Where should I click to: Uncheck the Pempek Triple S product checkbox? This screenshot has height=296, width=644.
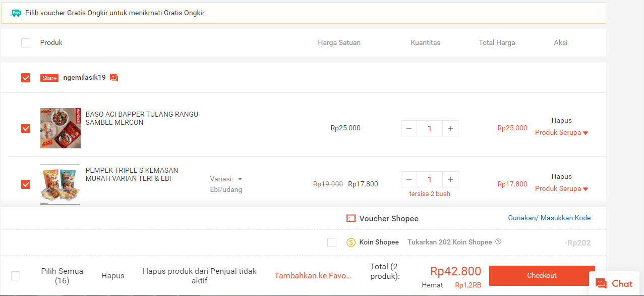pyautogui.click(x=26, y=184)
